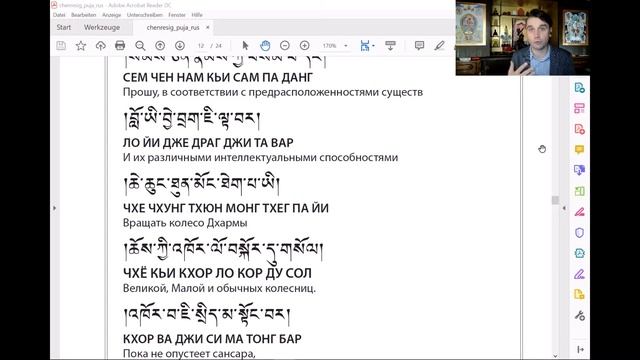This screenshot has width=640, height=360.
Task: Zoom out with the minus button
Action: [285, 45]
